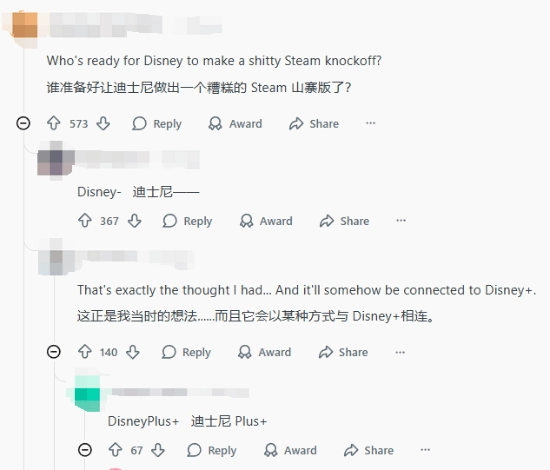The width and height of the screenshot is (550, 470).
Task: Share the 'DisneyPlus+' comment
Action: coord(369,450)
